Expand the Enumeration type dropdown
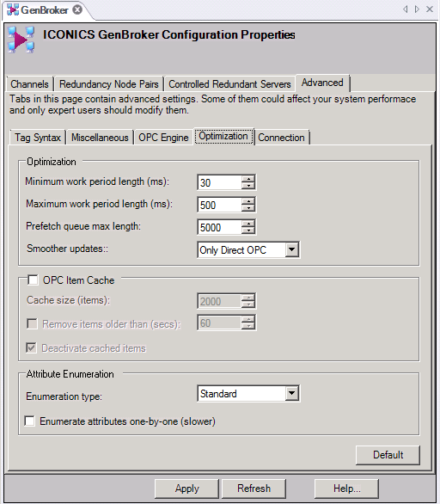440x504 pixels. [x=291, y=393]
